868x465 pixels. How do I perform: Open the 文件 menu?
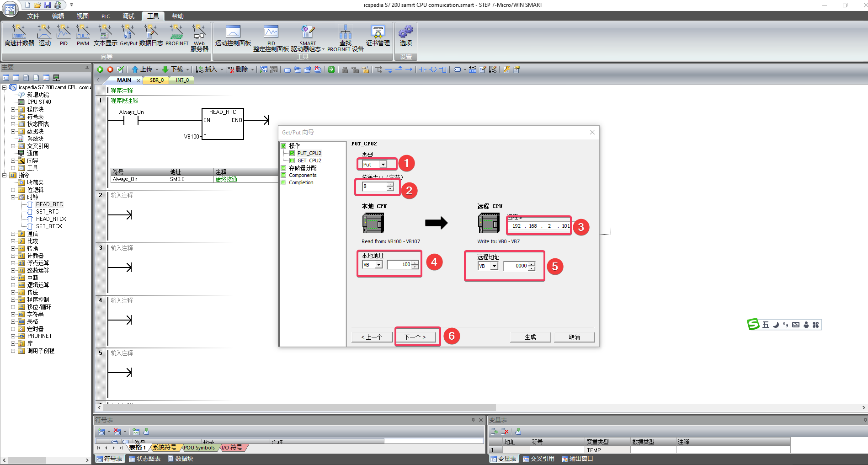(33, 16)
